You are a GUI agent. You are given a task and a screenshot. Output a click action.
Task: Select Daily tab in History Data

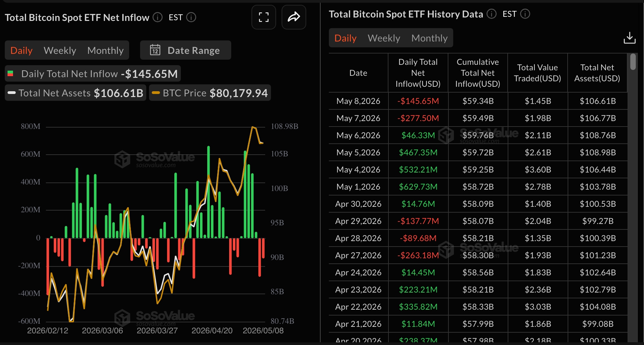346,38
